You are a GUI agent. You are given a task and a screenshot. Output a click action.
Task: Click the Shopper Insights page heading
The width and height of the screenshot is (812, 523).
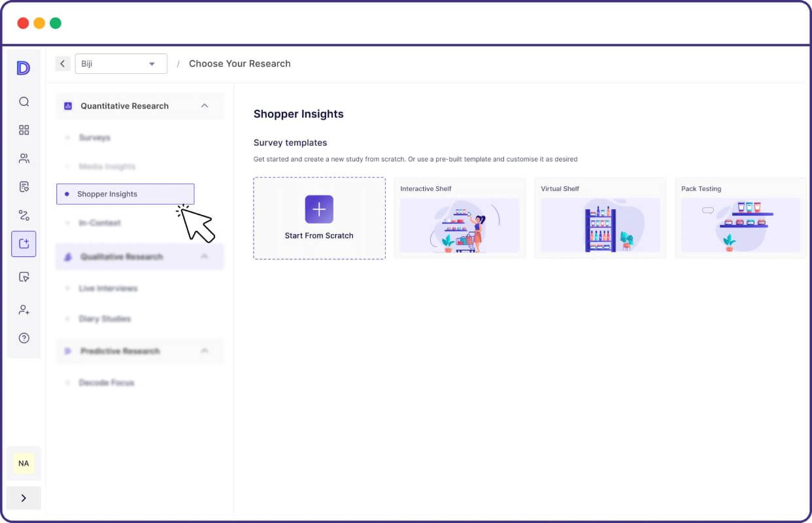pyautogui.click(x=299, y=114)
